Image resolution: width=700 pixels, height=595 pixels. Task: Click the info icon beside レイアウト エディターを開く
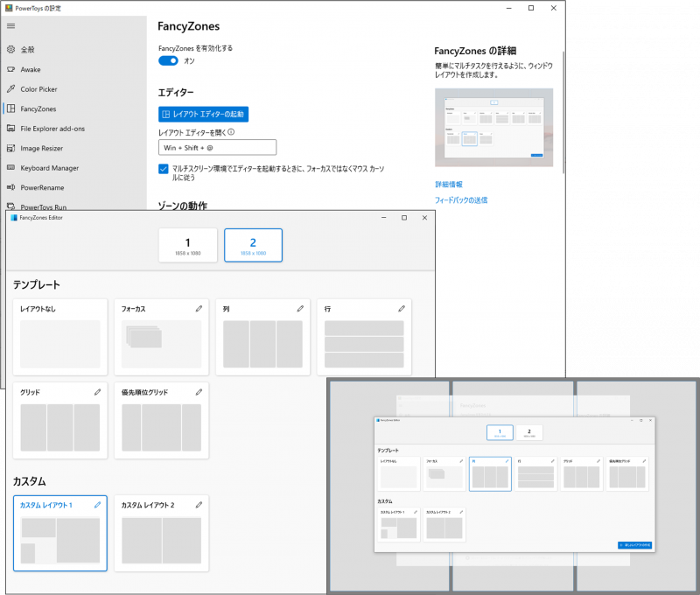tap(231, 132)
